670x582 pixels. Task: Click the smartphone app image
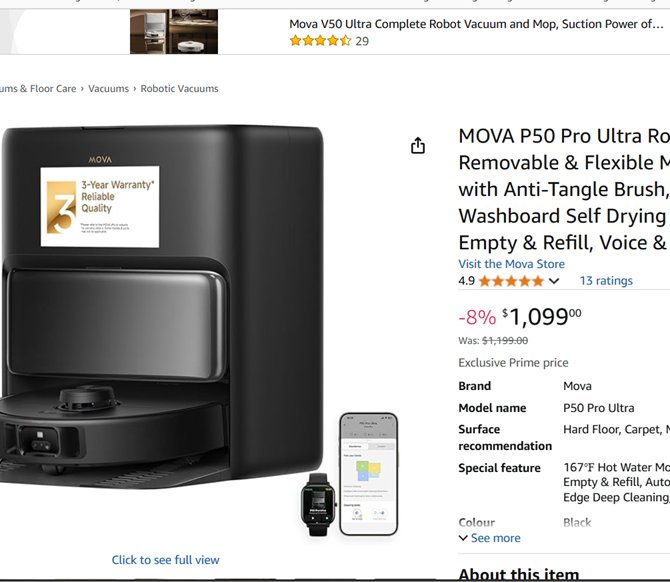click(x=369, y=474)
